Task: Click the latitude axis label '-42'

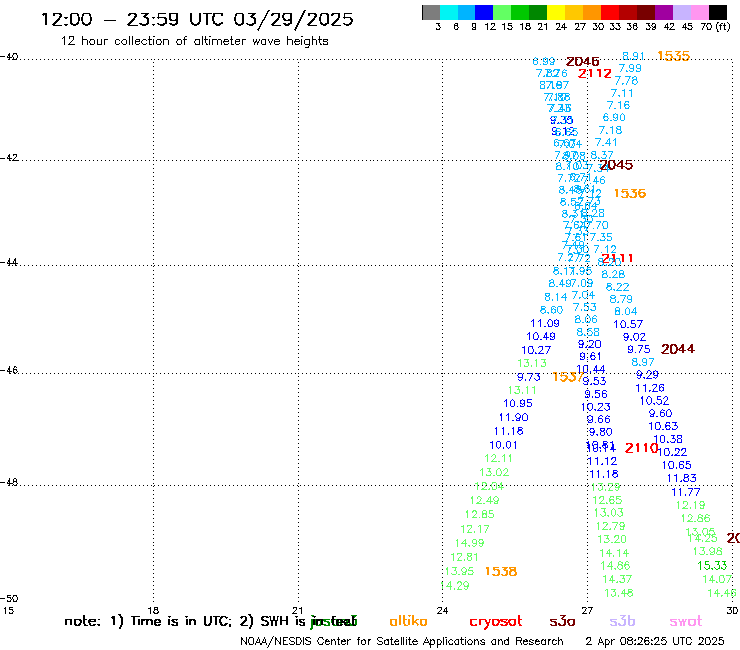Action: click(x=8, y=157)
